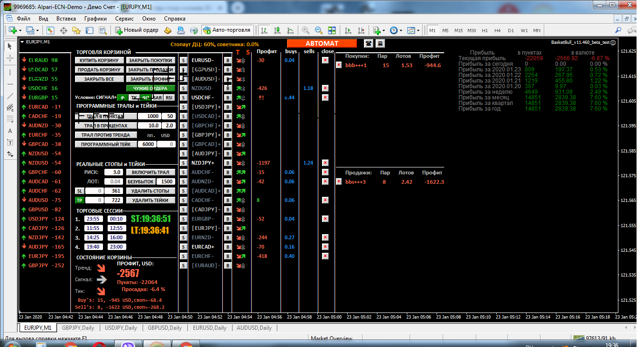Open the New Chart dropdown arrow

tap(21, 30)
